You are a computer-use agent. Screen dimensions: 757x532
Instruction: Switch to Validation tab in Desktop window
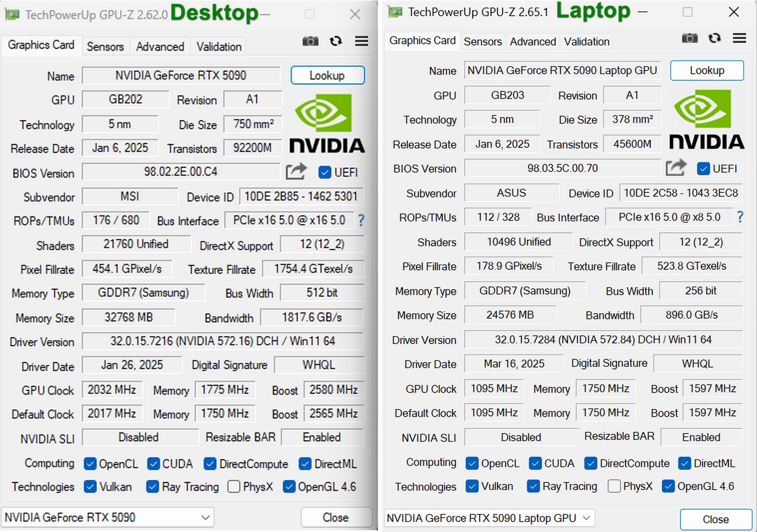(219, 47)
